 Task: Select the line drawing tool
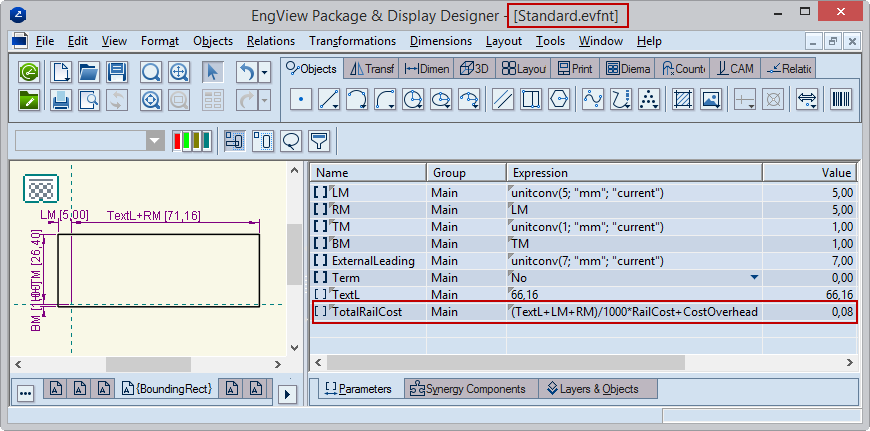pyautogui.click(x=329, y=100)
